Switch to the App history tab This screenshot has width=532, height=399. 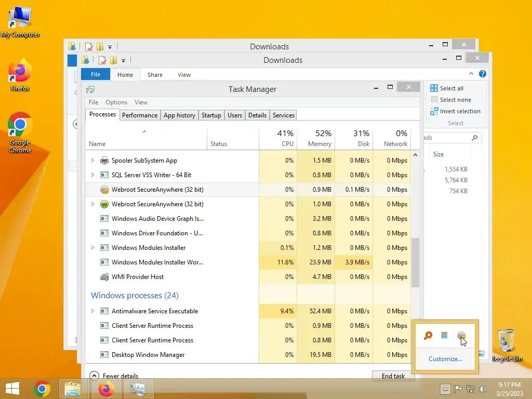(179, 115)
